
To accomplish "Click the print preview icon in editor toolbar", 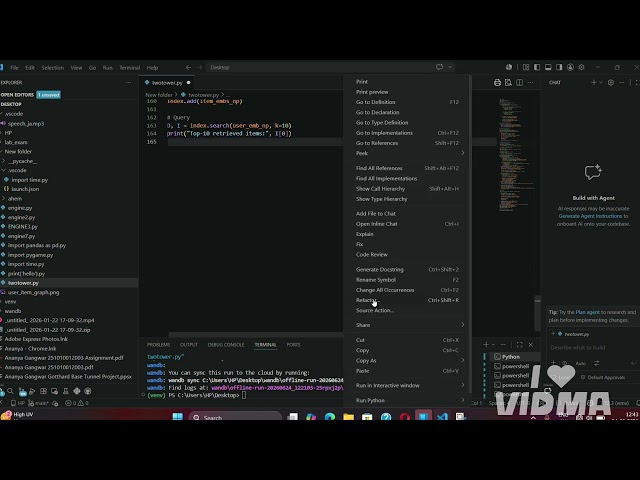I will [x=508, y=82].
